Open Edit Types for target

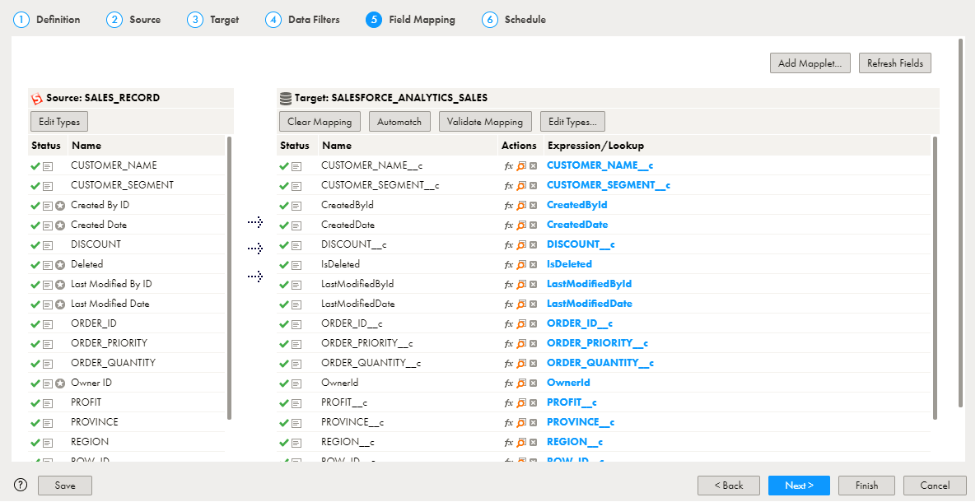572,122
